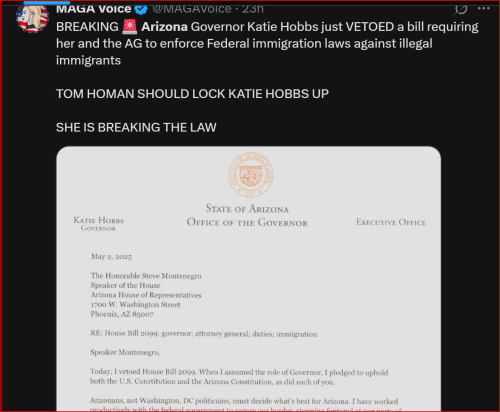Click the Honorable Steve Montenegro address line
500x412 pixels.
tap(146, 276)
